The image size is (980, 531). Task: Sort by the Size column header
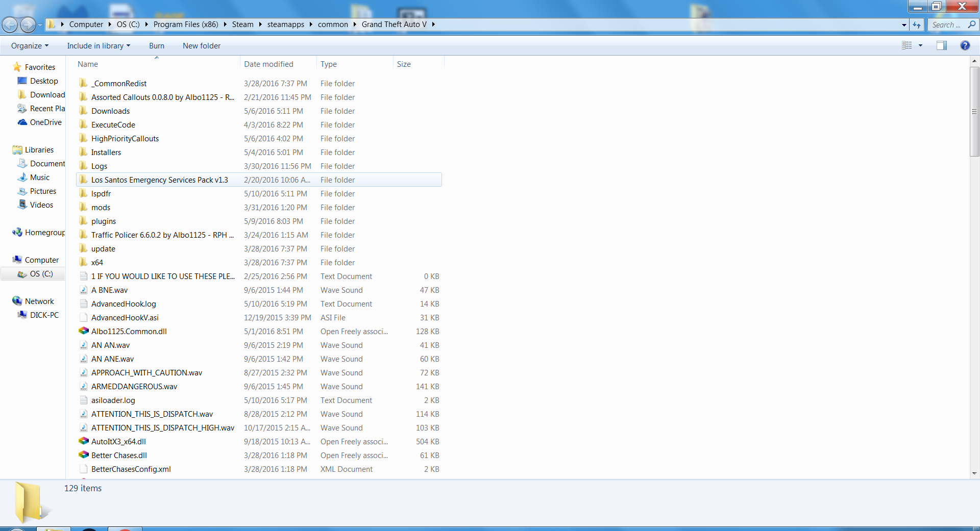419,64
